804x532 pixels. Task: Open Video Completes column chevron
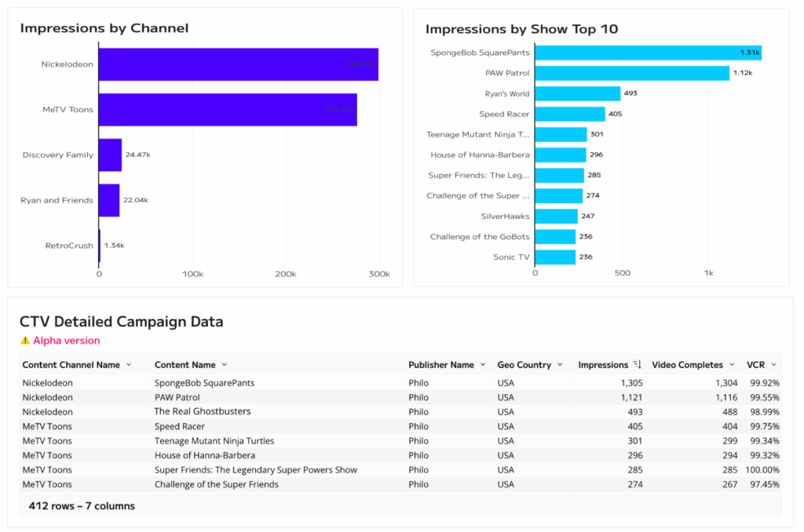coord(732,365)
